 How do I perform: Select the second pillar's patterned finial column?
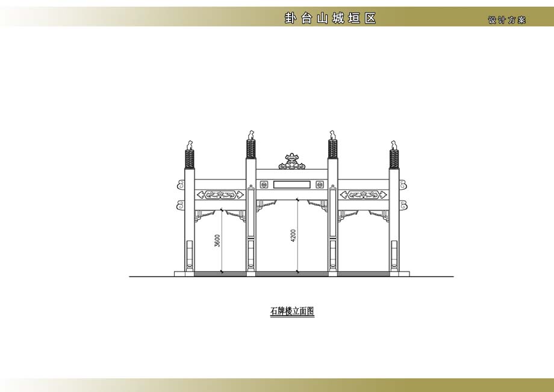click(251, 148)
